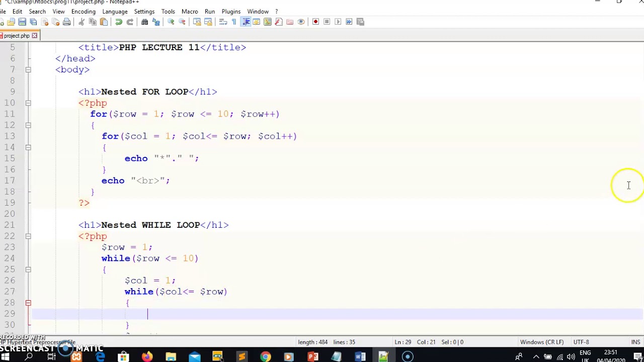Click the green Undo arrow
Image resolution: width=644 pixels, height=362 pixels.
pos(119,22)
